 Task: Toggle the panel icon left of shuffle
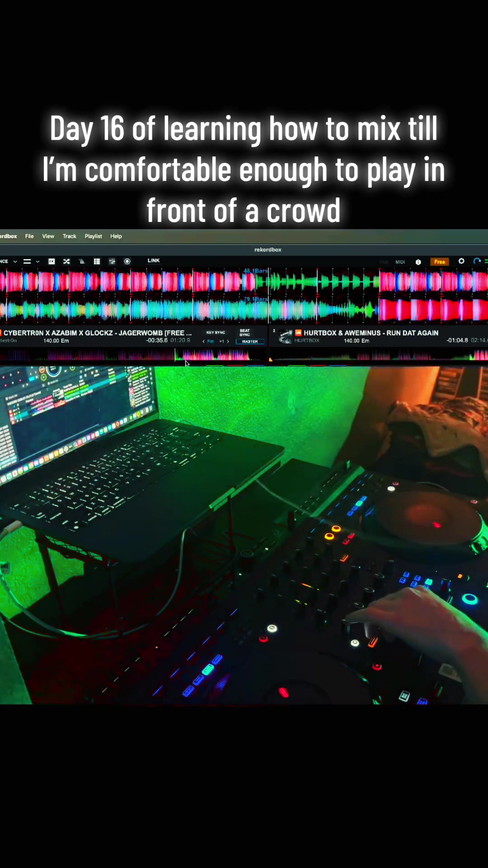click(52, 261)
